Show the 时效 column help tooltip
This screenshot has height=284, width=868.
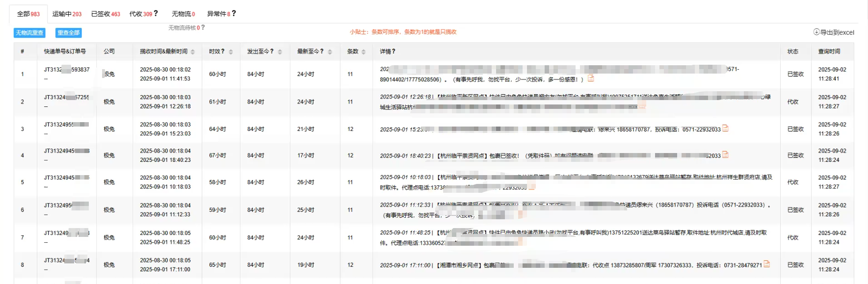pos(223,51)
